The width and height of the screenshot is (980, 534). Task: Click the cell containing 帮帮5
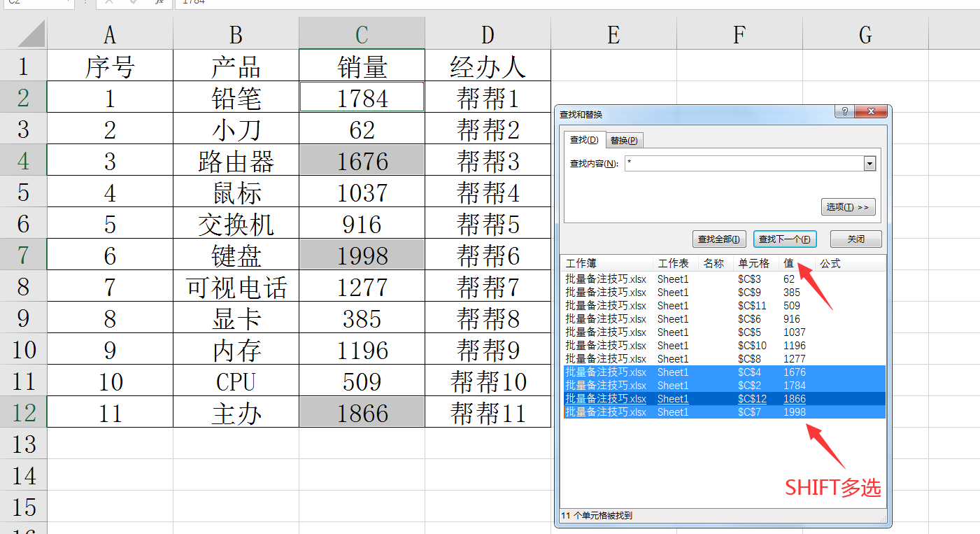[x=488, y=223]
